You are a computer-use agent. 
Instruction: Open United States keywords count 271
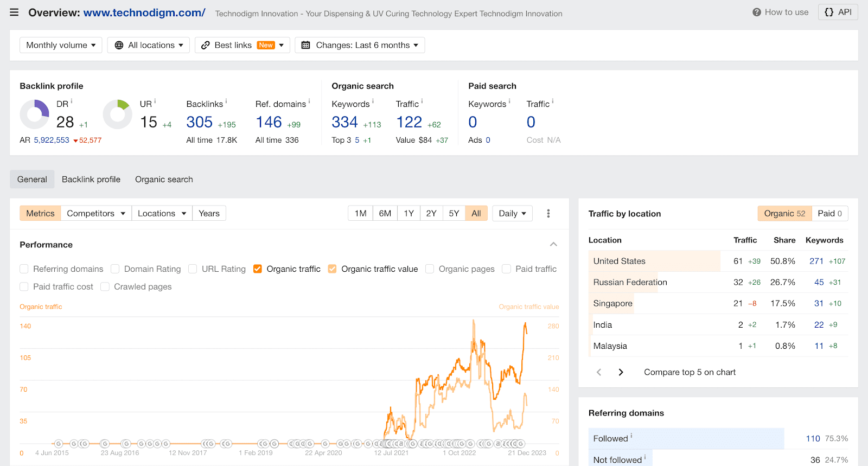click(816, 261)
